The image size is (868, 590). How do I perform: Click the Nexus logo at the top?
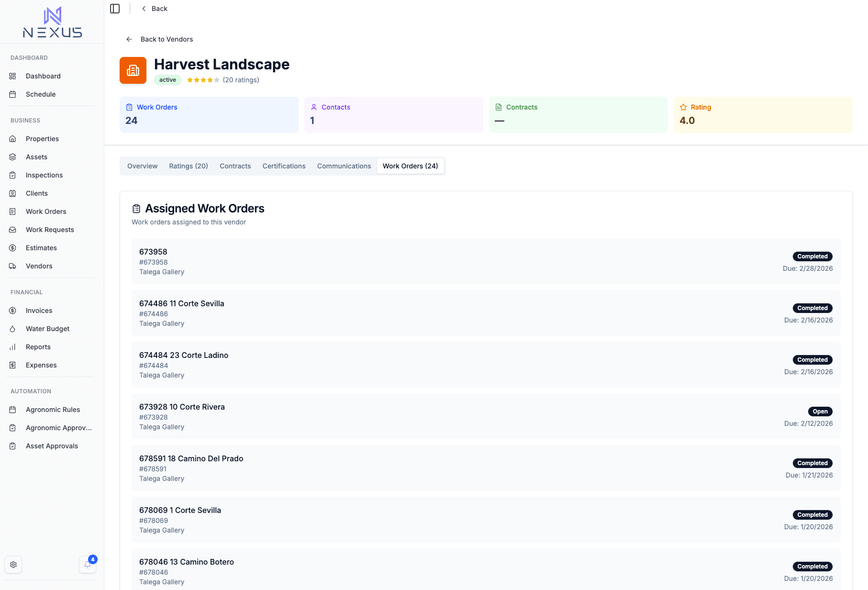click(x=52, y=22)
